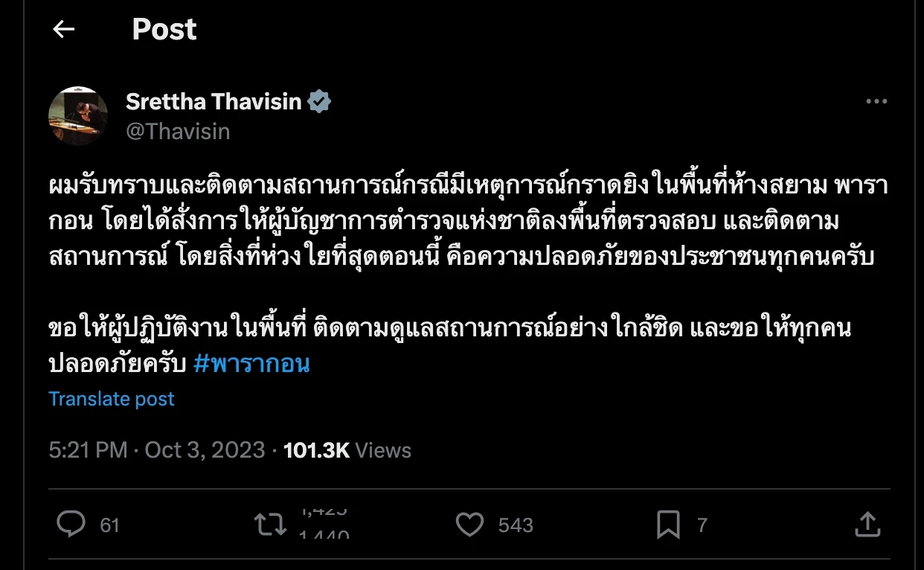Open the list of 543 likes
The width and height of the screenshot is (924, 570).
[x=517, y=524]
